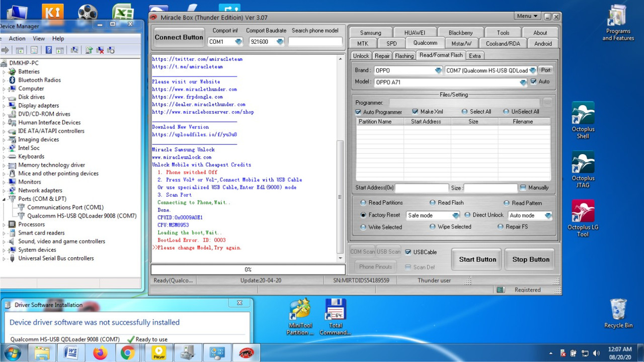
Task: Click the Start Button
Action: click(477, 259)
